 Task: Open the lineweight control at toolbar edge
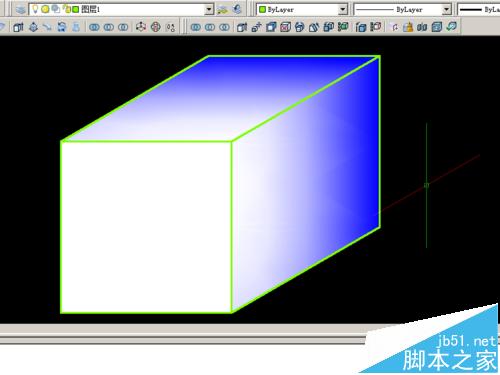(479, 9)
